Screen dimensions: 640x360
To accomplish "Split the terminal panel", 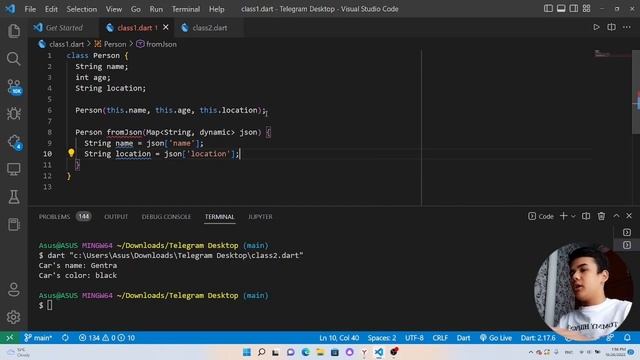I will click(586, 216).
